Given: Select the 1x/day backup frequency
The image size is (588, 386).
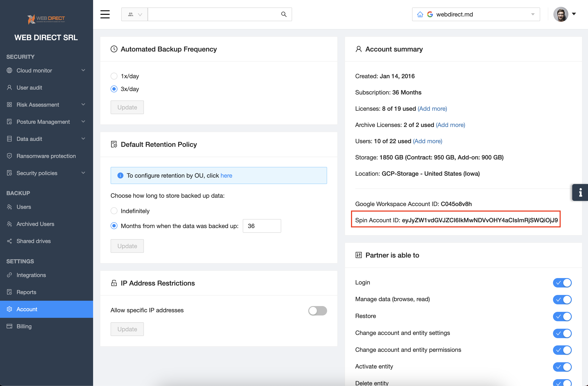Looking at the screenshot, I should click(x=114, y=76).
